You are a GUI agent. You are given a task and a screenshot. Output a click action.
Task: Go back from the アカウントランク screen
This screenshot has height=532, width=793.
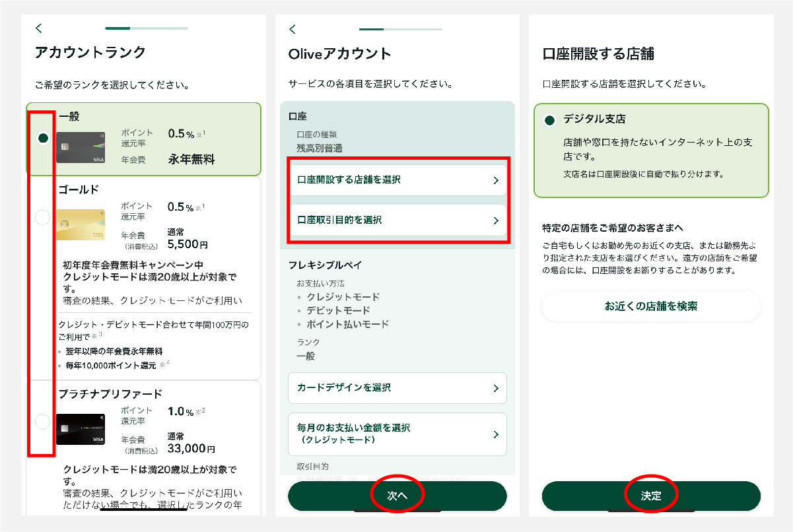39,28
